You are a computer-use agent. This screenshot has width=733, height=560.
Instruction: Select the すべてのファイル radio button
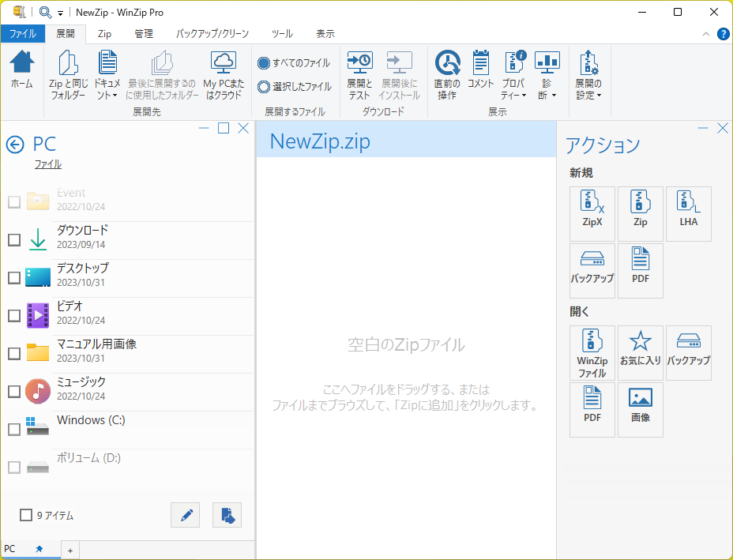263,62
